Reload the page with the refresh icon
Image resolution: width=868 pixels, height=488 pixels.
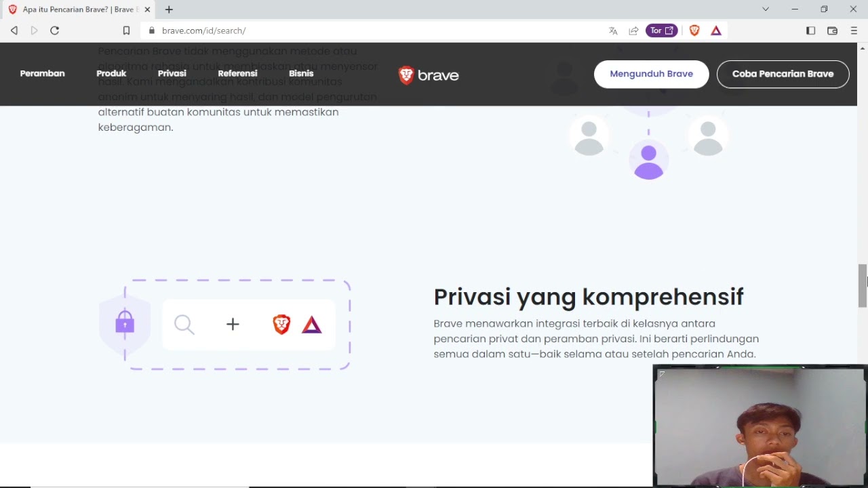(55, 30)
